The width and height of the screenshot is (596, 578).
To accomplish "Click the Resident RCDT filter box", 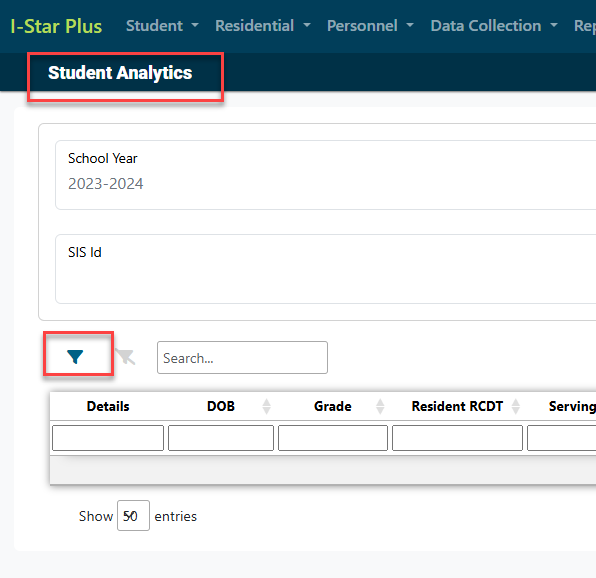I will [x=457, y=438].
